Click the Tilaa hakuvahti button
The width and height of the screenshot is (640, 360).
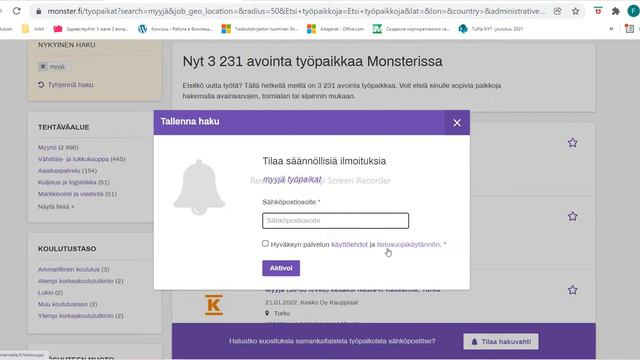pyautogui.click(x=501, y=342)
